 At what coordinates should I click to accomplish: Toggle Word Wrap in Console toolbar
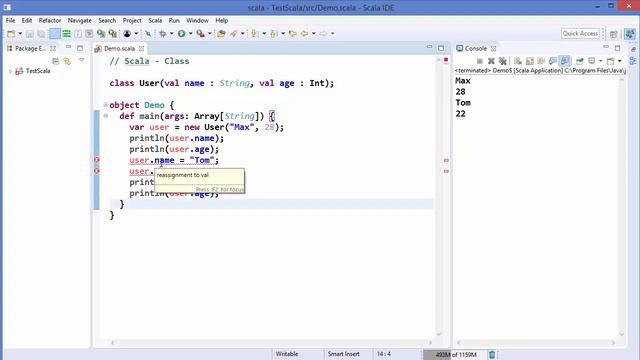coord(541,61)
